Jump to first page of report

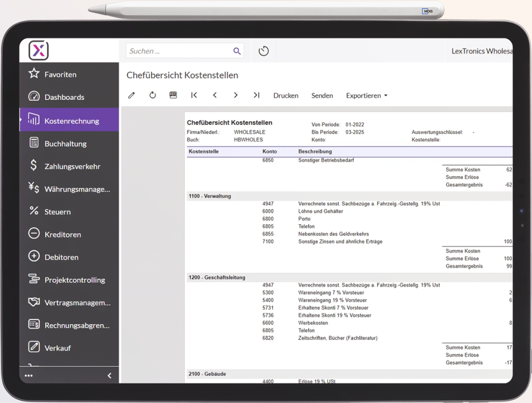click(x=194, y=95)
